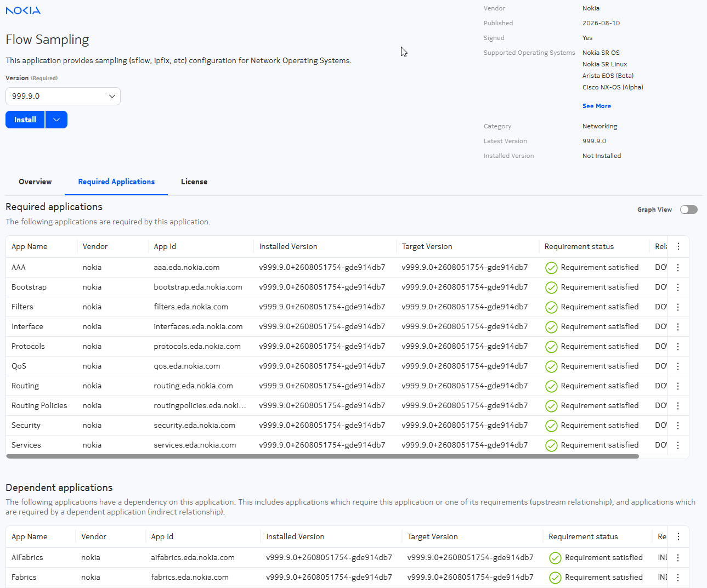Click the Services requirement satisfied checkmark icon

pyautogui.click(x=551, y=445)
